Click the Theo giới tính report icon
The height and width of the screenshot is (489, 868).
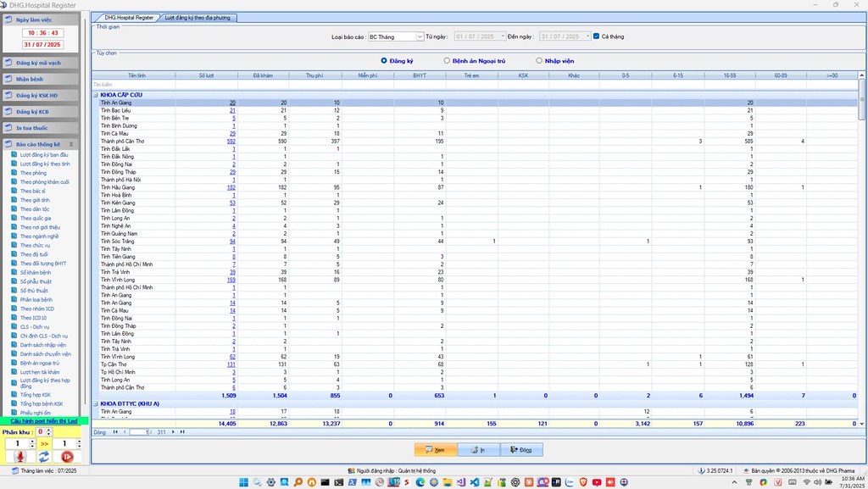14,200
